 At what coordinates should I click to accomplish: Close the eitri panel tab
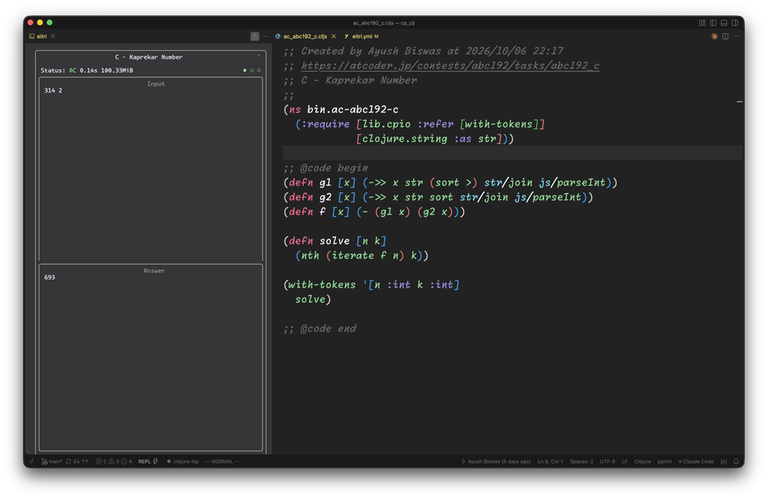(53, 36)
